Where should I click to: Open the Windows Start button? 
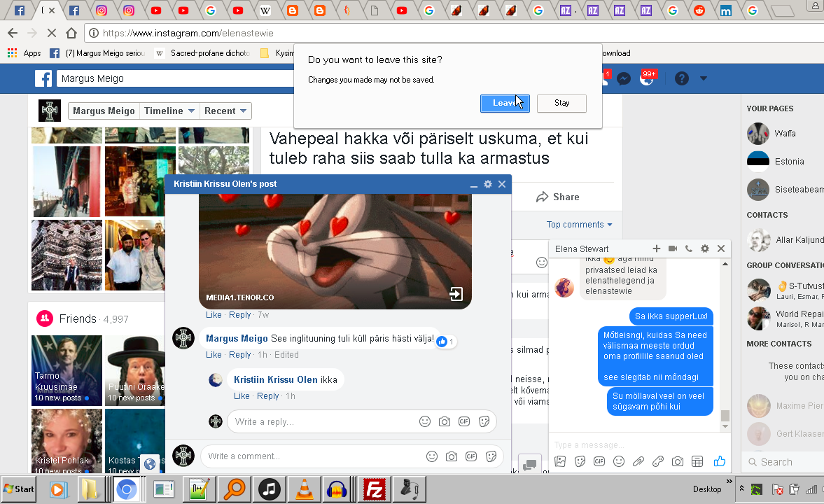[x=19, y=489]
